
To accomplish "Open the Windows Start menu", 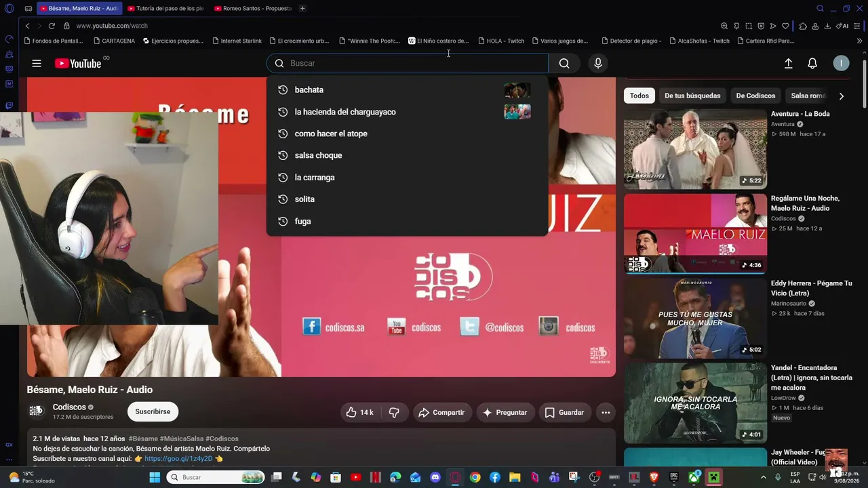I will [x=155, y=477].
